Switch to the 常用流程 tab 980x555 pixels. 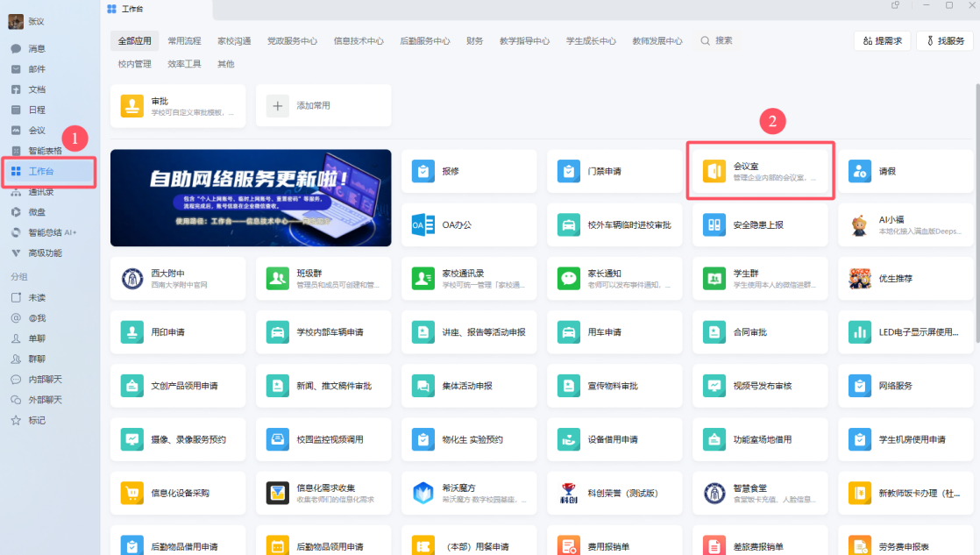click(x=184, y=40)
